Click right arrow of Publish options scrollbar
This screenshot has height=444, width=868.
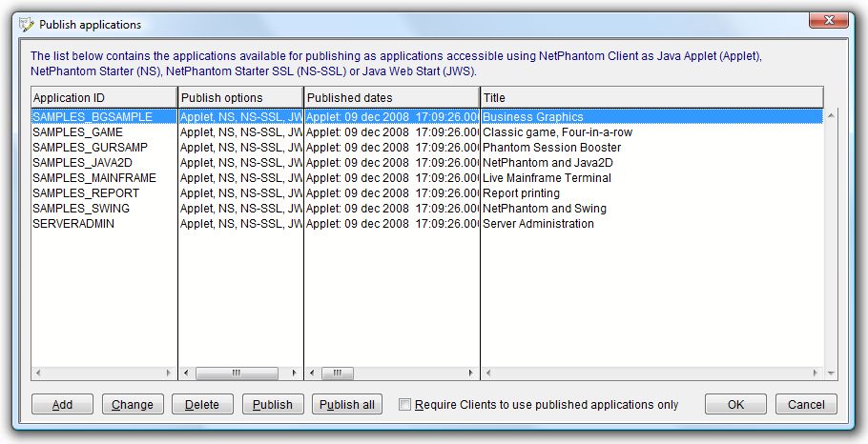click(295, 373)
